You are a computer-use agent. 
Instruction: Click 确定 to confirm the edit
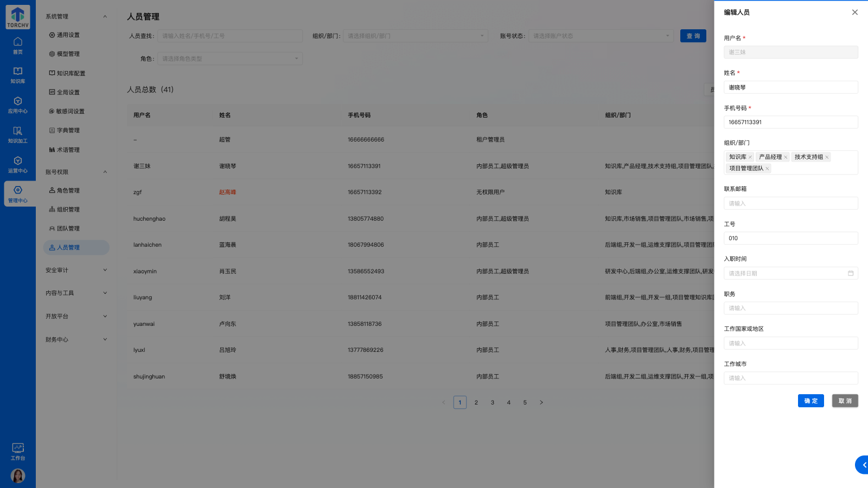810,401
